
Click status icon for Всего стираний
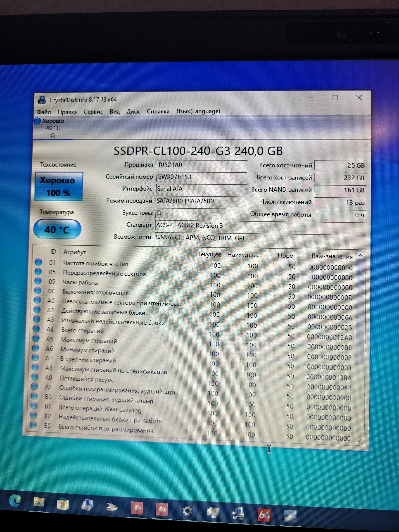36,329
